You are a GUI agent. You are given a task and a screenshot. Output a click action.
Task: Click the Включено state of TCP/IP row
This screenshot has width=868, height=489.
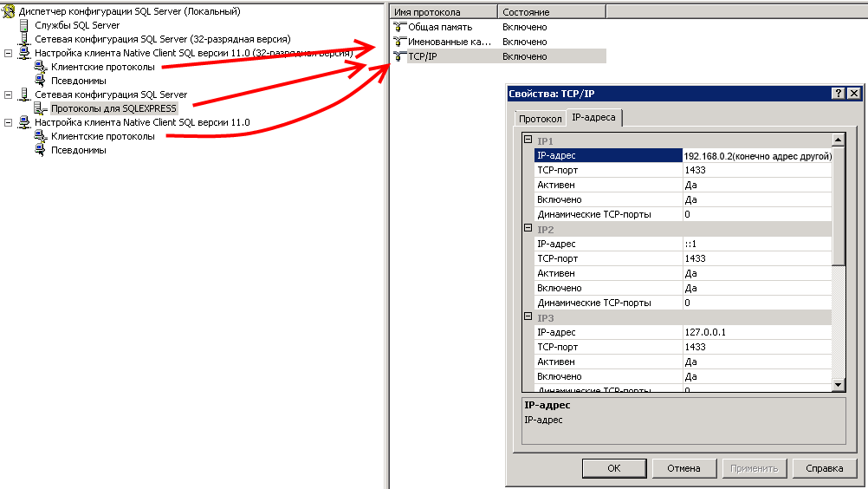point(525,56)
